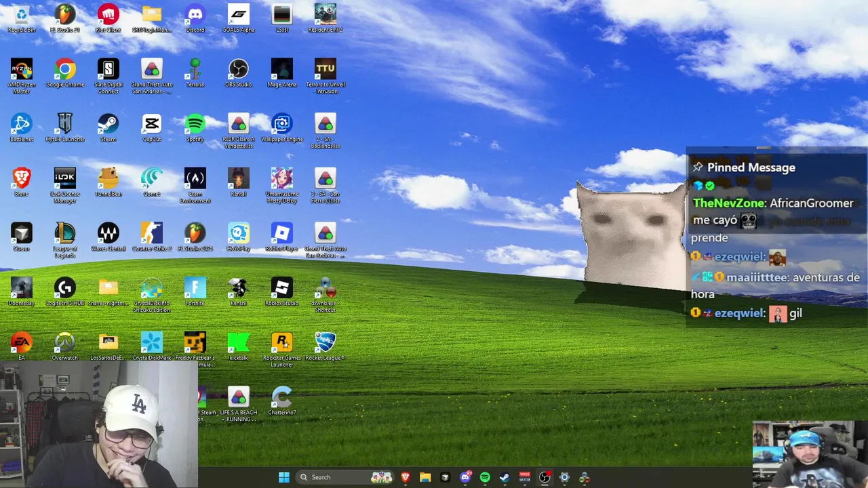Open the CapCut desktop icon
The image size is (868, 488).
pyautogui.click(x=152, y=127)
